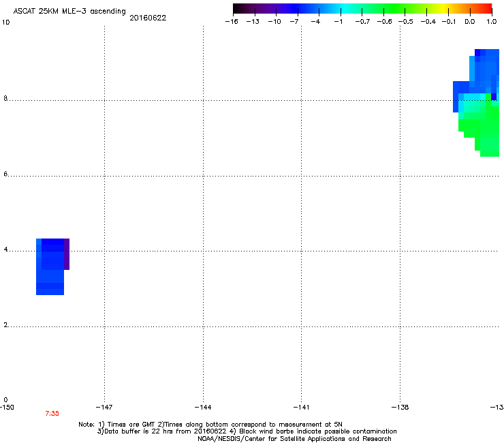
Task: Click the color bar label -0.7
Action: (362, 22)
